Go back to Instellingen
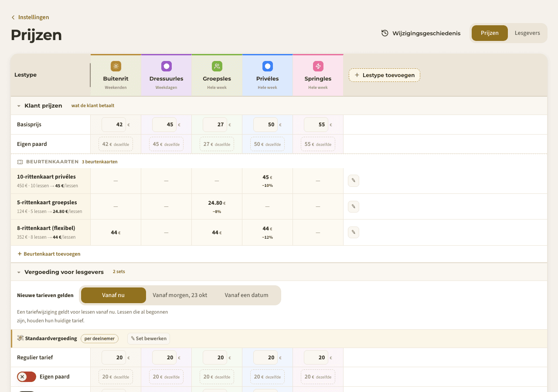Image resolution: width=558 pixels, height=392 pixels. coord(30,17)
